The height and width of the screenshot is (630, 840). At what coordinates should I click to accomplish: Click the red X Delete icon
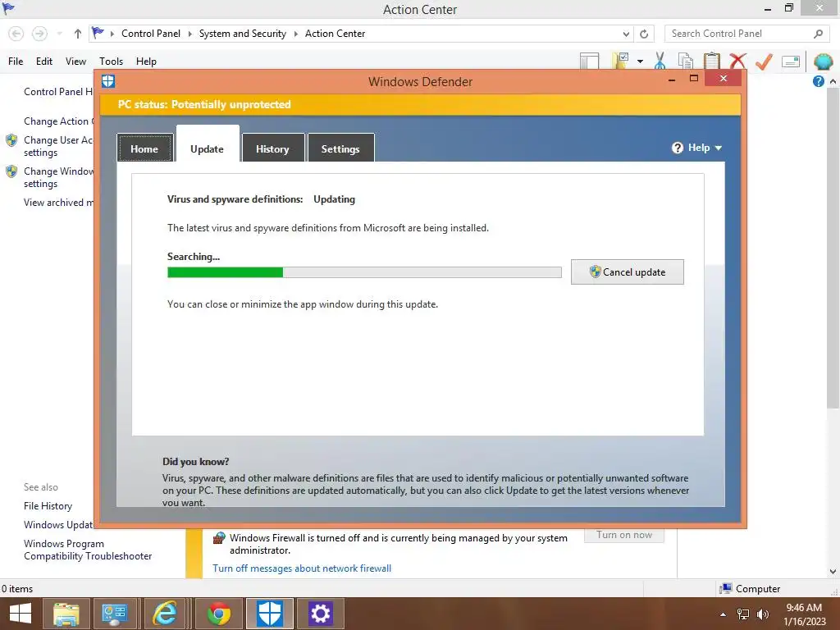[737, 61]
